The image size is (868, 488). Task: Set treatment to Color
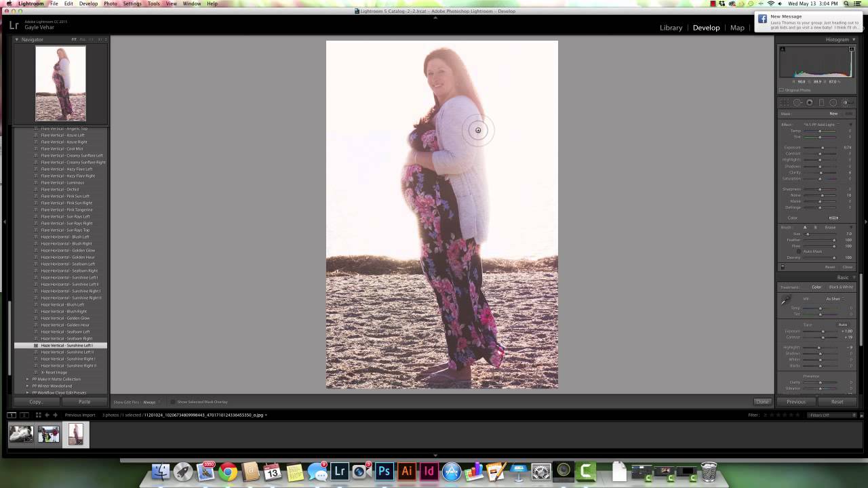[816, 287]
